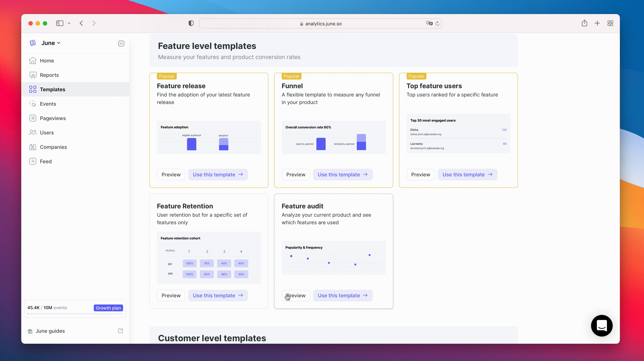This screenshot has width=644, height=361.
Task: Reload the page in Safari
Action: (437, 24)
